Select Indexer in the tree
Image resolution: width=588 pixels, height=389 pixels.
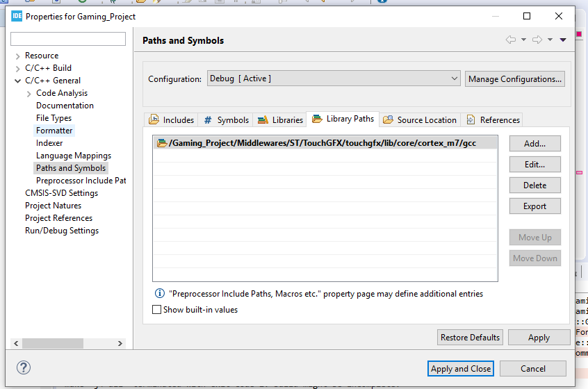pos(49,143)
